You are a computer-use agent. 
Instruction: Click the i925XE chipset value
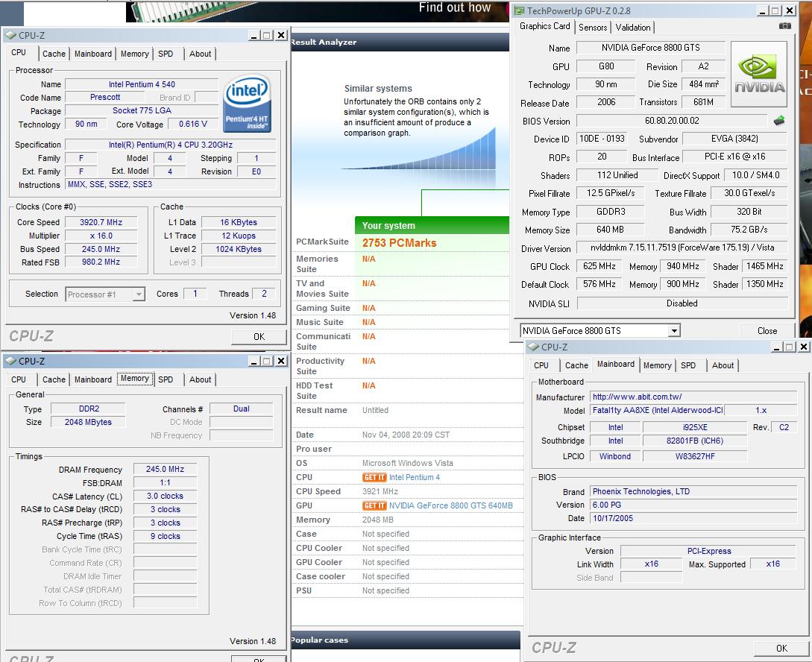coord(695,427)
